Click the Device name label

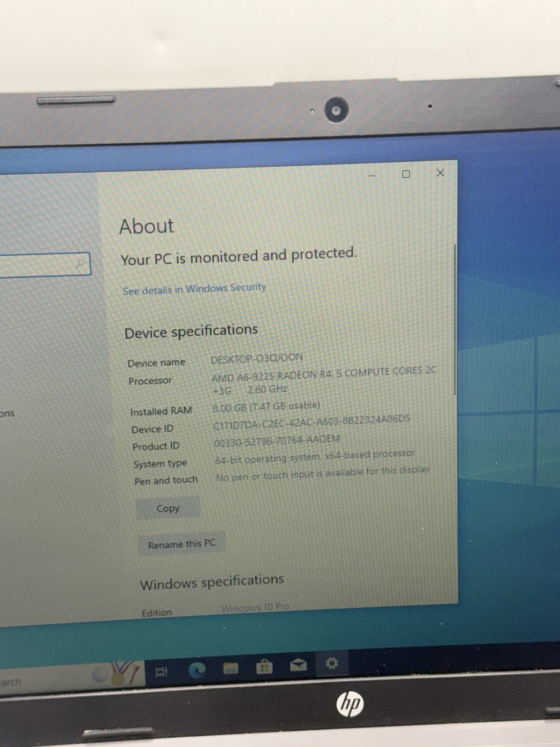[x=156, y=363]
